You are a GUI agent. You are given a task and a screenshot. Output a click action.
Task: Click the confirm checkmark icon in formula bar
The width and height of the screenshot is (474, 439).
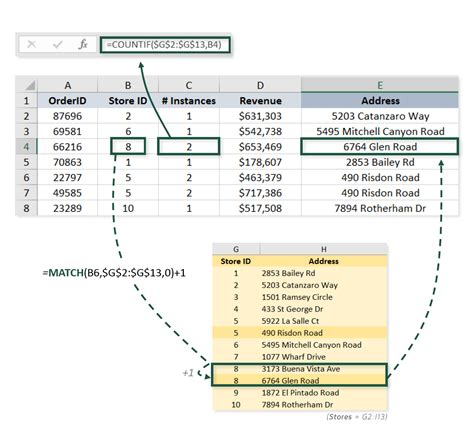pyautogui.click(x=58, y=44)
